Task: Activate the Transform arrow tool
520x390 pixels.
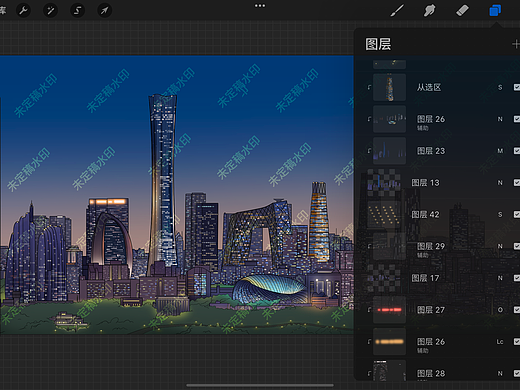Action: coord(104,11)
